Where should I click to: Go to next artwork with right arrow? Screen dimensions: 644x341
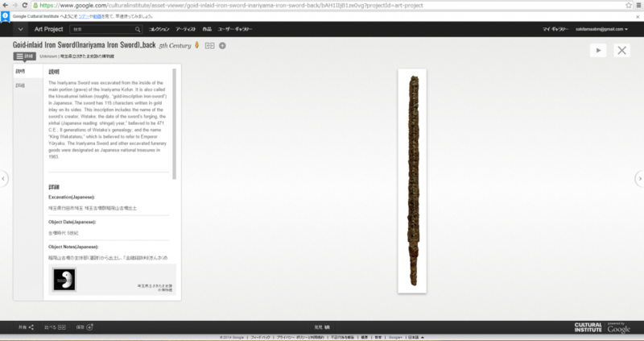coord(639,178)
